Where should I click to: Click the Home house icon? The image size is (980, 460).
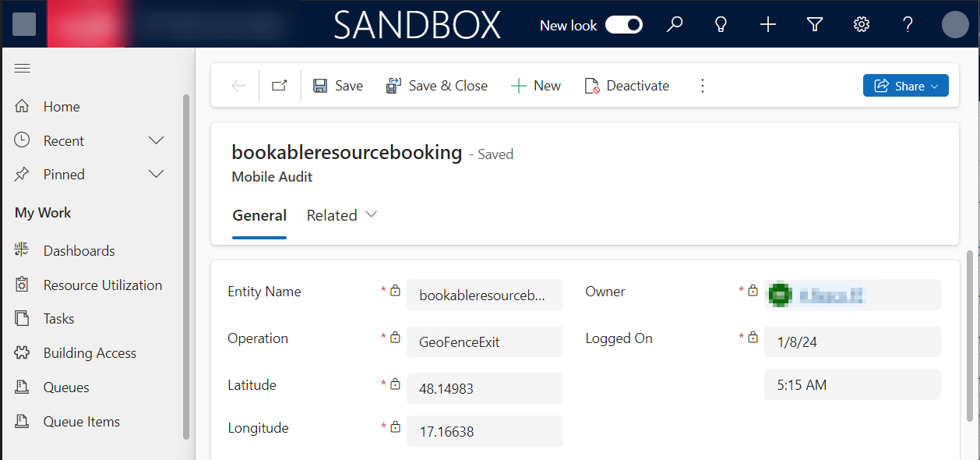22,106
